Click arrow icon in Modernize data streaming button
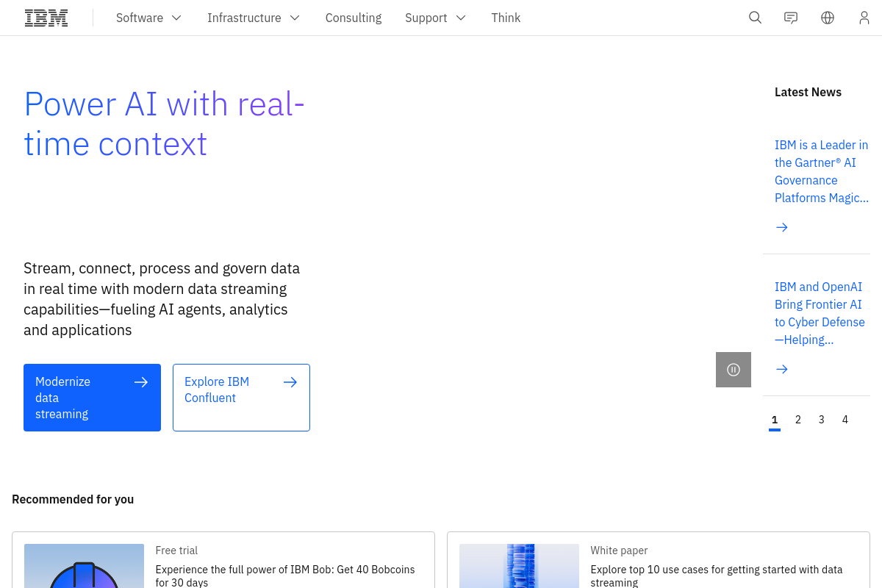Viewport: 882px width, 588px height. [141, 382]
